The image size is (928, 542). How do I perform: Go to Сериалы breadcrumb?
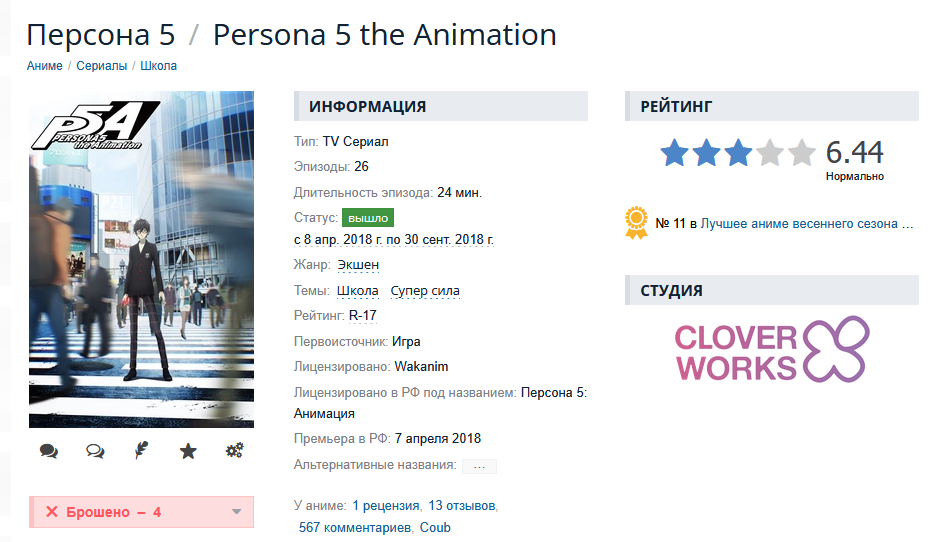click(x=101, y=66)
